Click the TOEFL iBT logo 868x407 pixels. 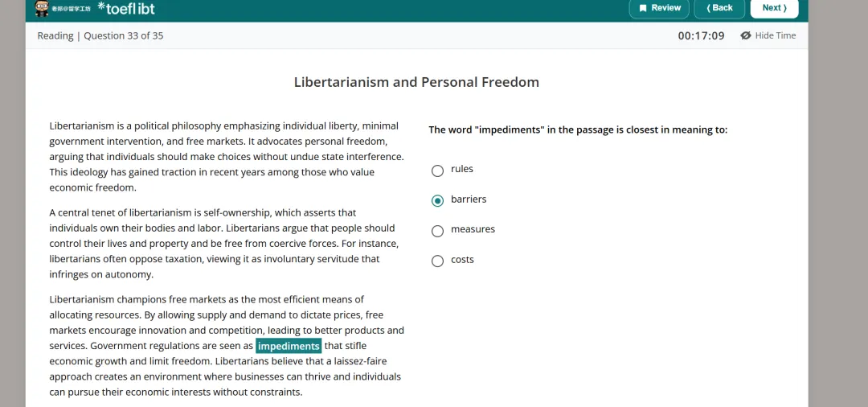(126, 8)
